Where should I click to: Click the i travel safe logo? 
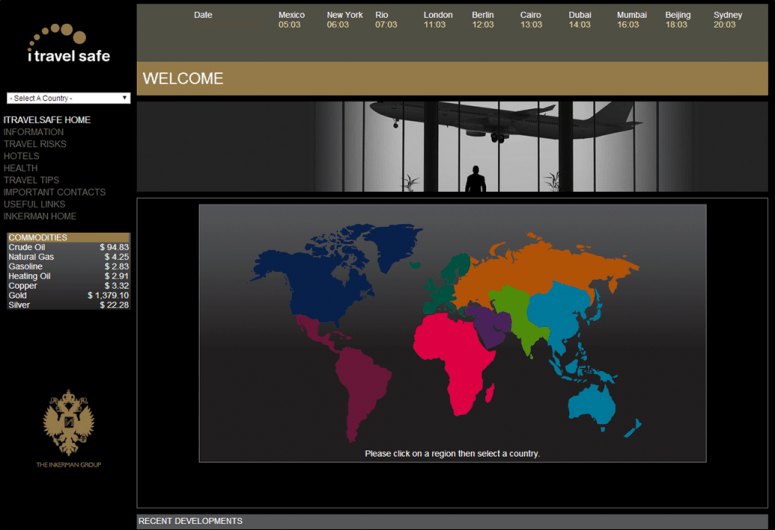point(69,44)
